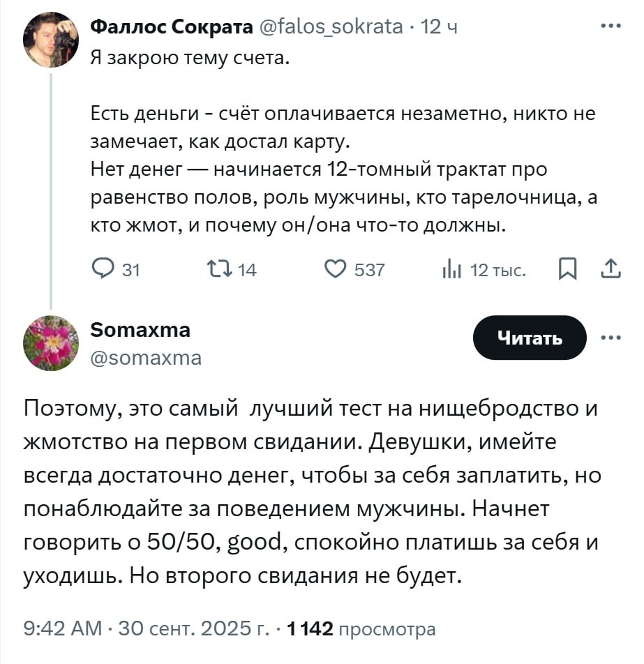Viewport: 644px width, 664px height.
Task: Follow Somaxma with the Читать button
Action: [x=530, y=338]
